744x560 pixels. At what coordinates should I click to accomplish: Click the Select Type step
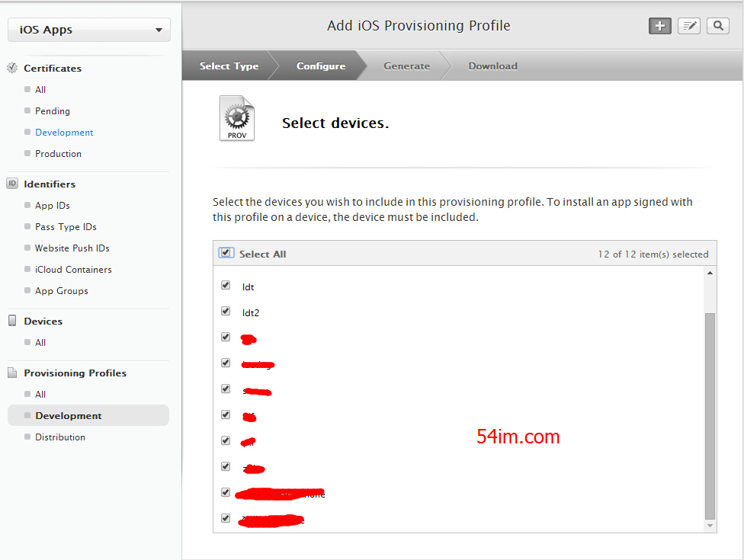pos(229,66)
